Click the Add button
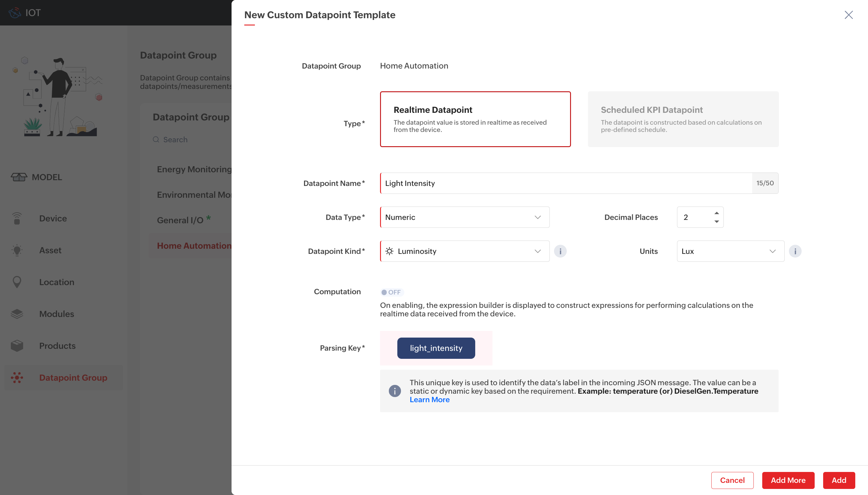 839,480
